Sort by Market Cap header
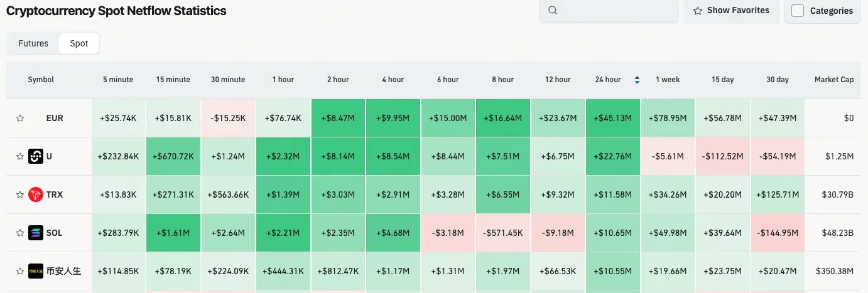Image resolution: width=868 pixels, height=293 pixels. pyautogui.click(x=833, y=80)
